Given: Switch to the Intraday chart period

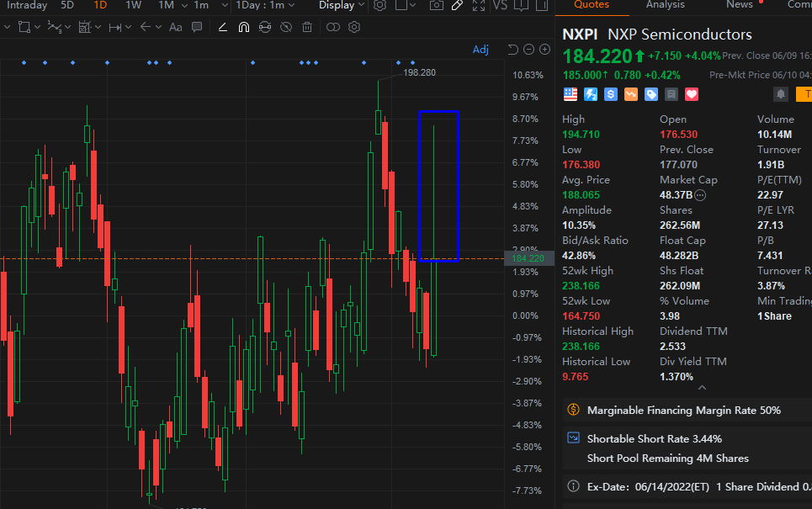Looking at the screenshot, I should [27, 5].
